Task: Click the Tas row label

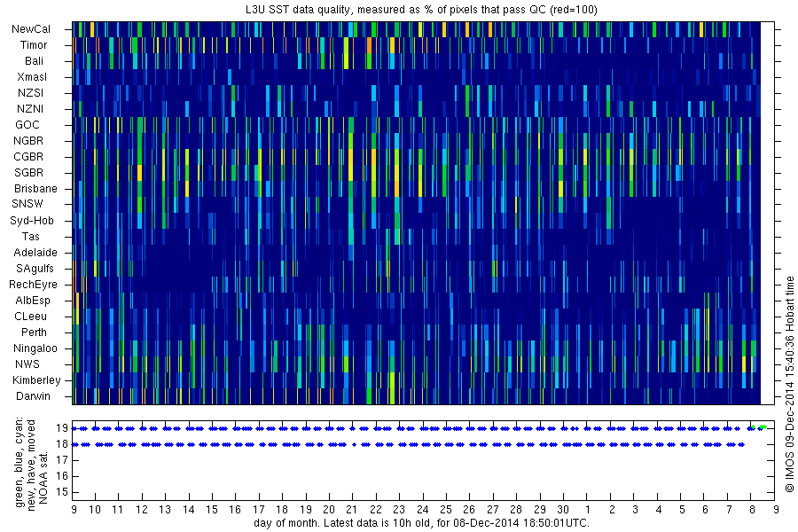Action: point(30,236)
